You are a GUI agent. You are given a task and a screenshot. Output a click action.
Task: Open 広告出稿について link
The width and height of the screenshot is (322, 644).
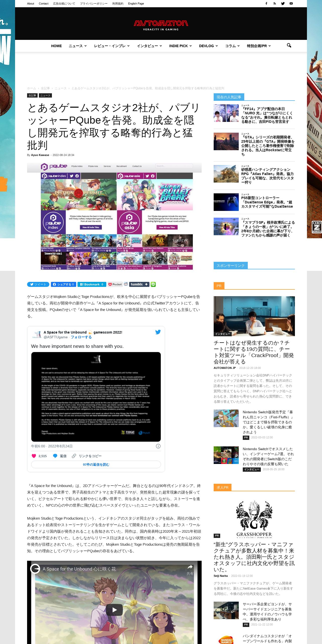coord(64,4)
